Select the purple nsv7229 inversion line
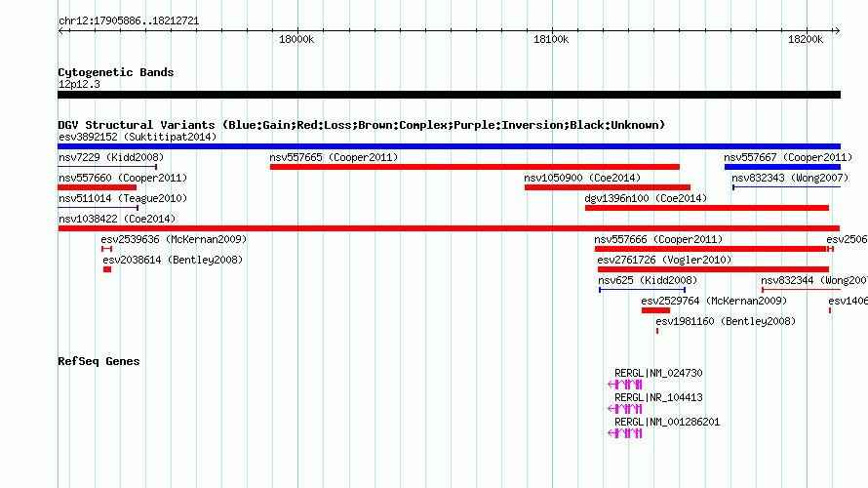868x488 pixels. (x=107, y=167)
